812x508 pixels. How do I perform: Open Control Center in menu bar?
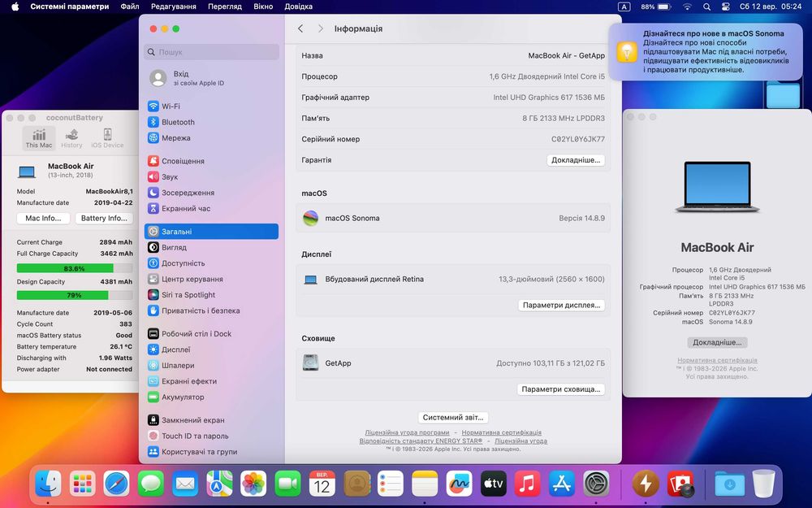(x=725, y=7)
